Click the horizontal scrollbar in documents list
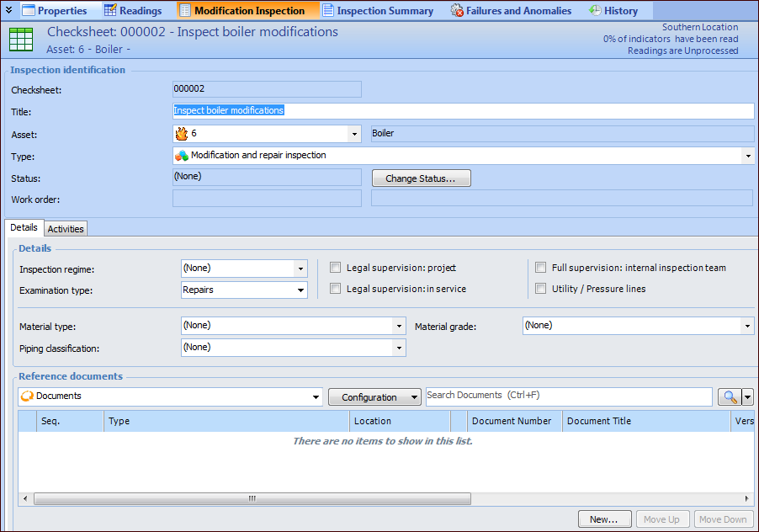759x532 pixels. [252, 498]
